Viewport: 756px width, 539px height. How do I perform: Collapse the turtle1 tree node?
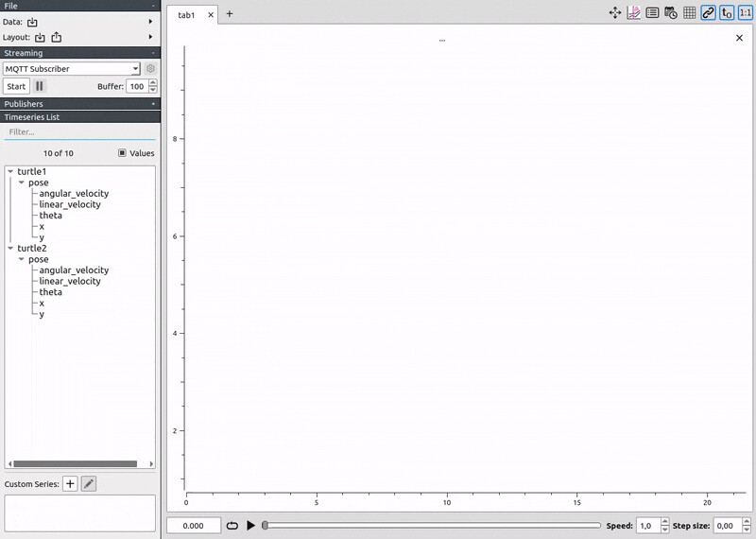tap(10, 171)
